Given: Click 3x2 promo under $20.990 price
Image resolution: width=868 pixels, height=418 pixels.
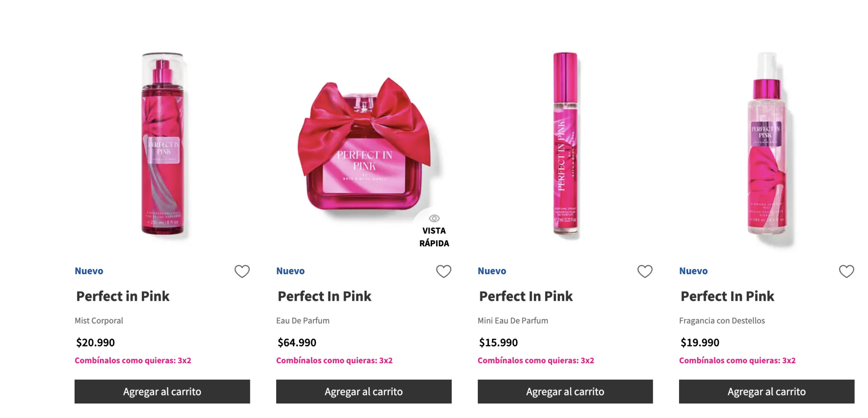Looking at the screenshot, I should click(133, 361).
